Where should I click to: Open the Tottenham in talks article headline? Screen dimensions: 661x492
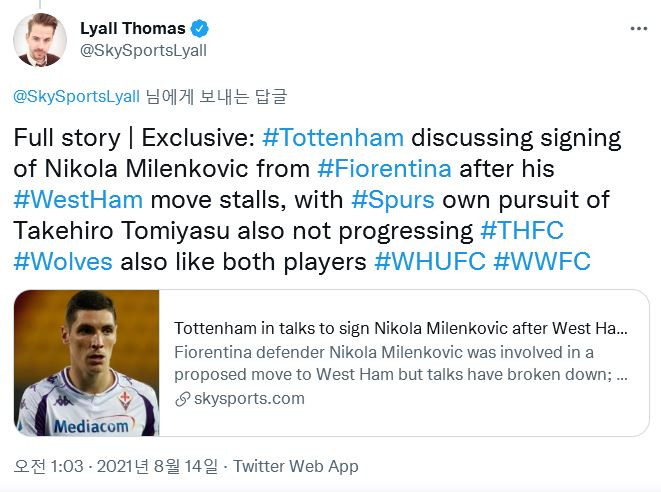pyautogui.click(x=401, y=328)
